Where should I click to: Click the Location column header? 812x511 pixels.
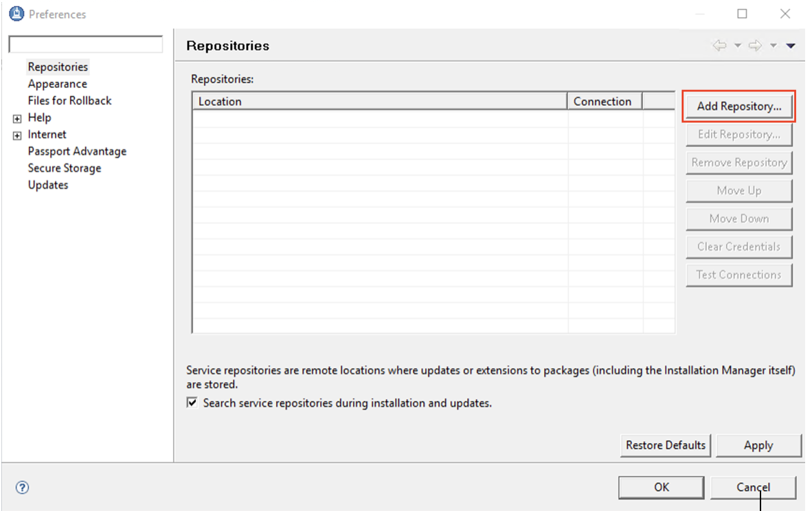tap(380, 102)
